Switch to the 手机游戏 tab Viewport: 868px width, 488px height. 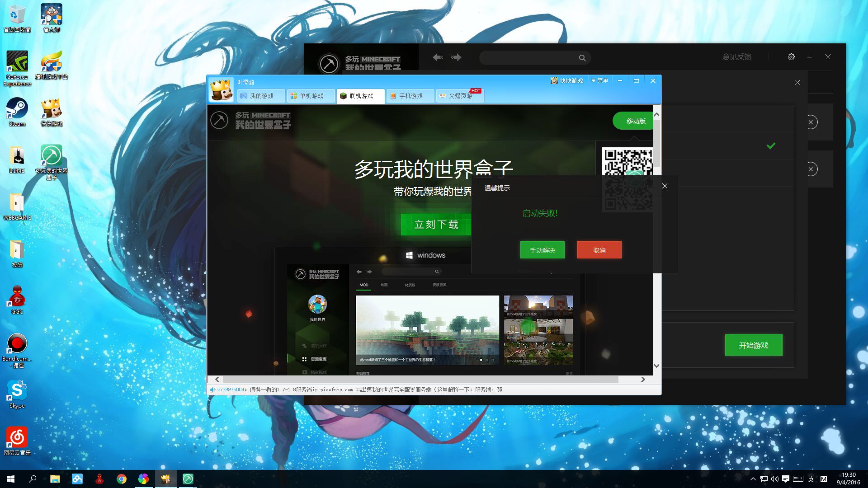pyautogui.click(x=410, y=96)
